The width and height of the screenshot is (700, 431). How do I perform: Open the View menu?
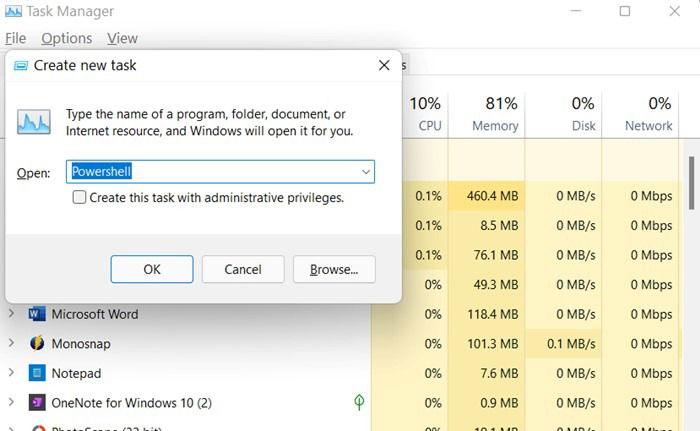tap(122, 38)
